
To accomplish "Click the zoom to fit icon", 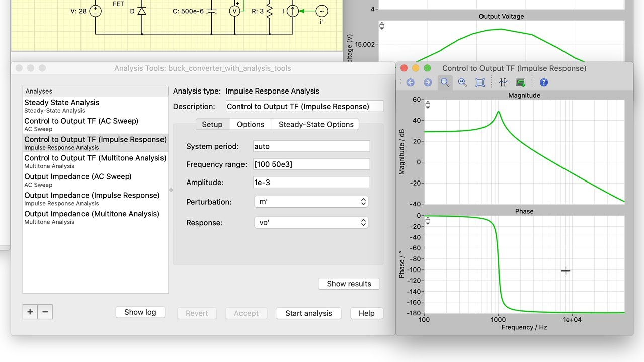I will click(480, 83).
